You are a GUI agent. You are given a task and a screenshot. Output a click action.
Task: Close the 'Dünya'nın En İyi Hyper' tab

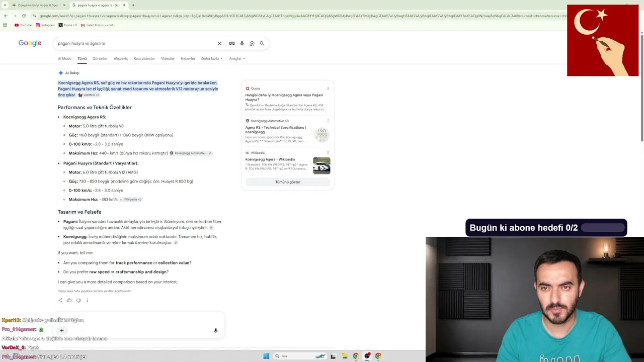tap(64, 5)
